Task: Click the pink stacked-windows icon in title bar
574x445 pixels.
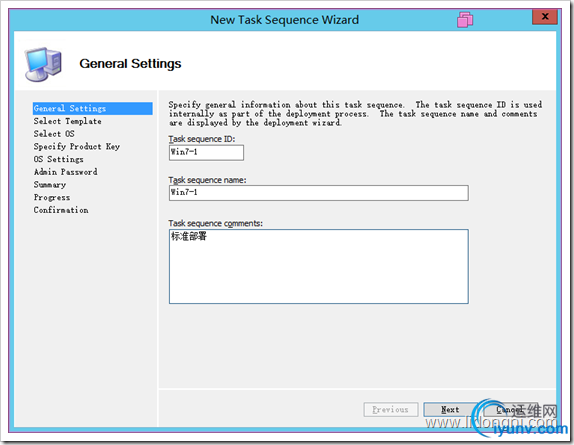Action: 465,19
